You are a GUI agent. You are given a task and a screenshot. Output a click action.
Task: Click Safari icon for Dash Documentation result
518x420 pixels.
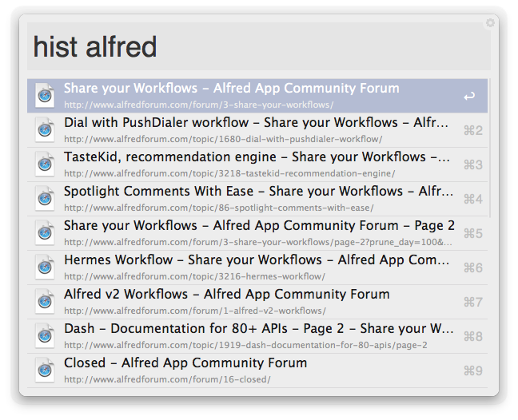pyautogui.click(x=46, y=336)
